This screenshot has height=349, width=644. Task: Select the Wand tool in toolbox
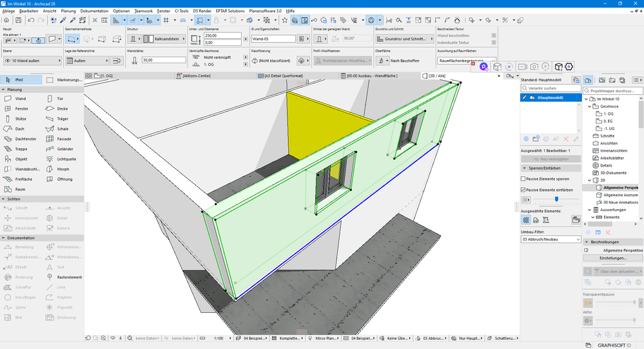click(x=19, y=99)
